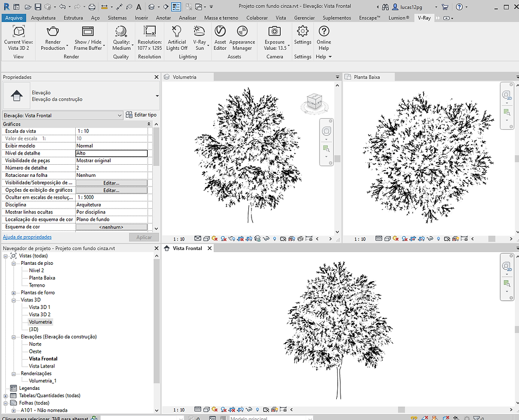519x420 pixels.
Task: Open rendering dialog in Volumetria view bar
Action: point(232,239)
